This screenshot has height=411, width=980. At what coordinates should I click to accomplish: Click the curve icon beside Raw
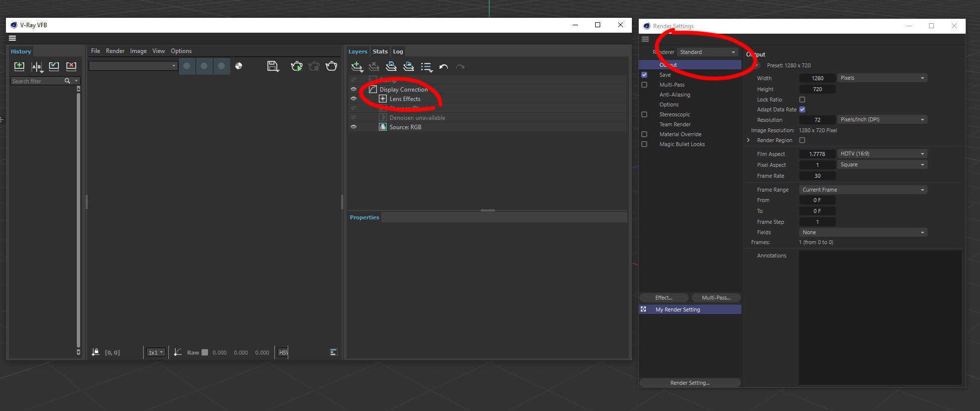(178, 352)
